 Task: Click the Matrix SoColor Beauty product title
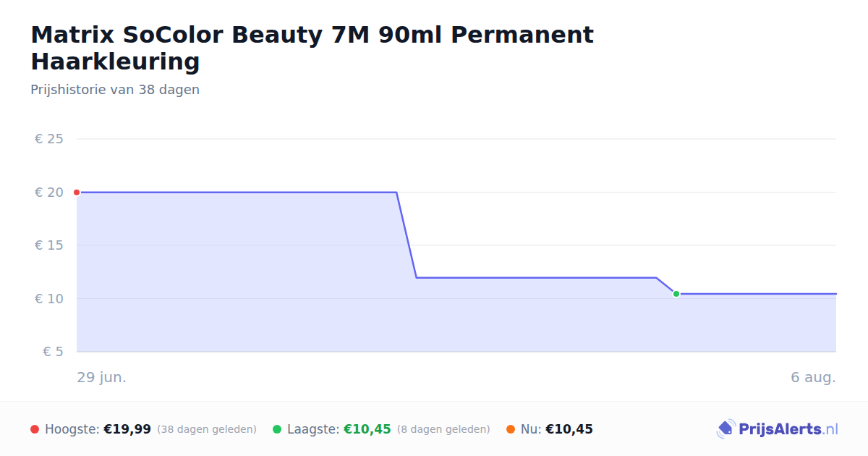(312, 48)
